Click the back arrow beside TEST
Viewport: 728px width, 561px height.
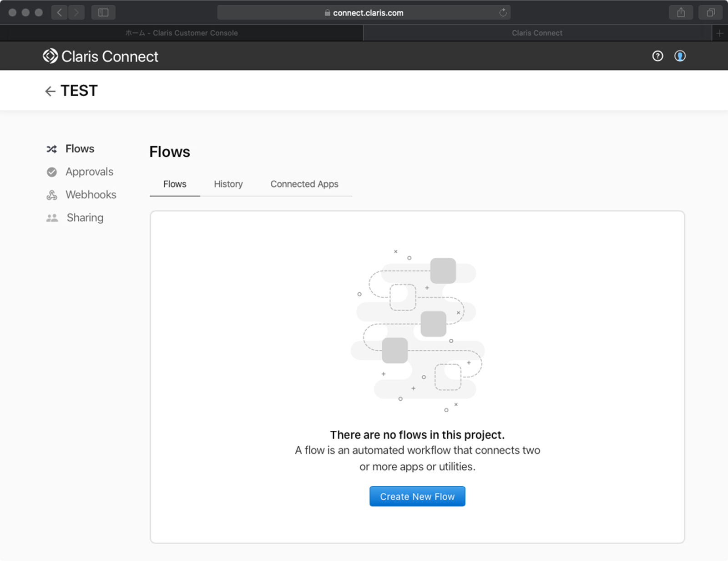point(50,91)
